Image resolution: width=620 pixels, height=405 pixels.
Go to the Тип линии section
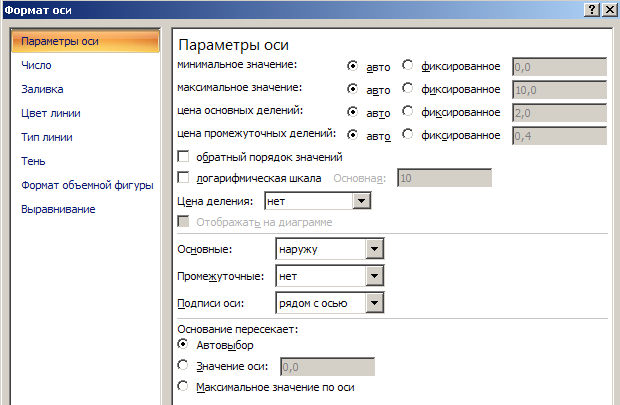[47, 137]
